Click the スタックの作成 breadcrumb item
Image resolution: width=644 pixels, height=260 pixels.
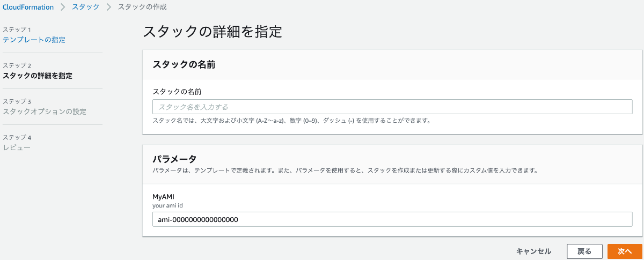(x=142, y=7)
